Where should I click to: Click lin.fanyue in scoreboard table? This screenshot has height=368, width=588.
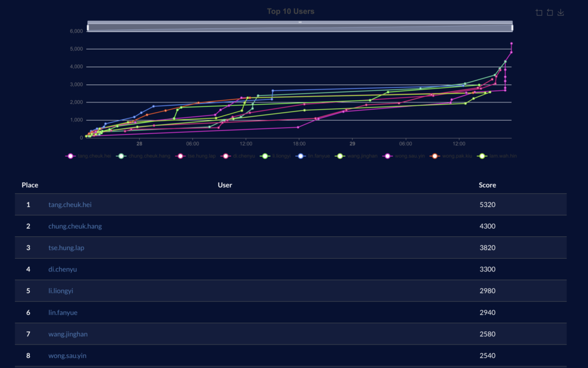(63, 312)
